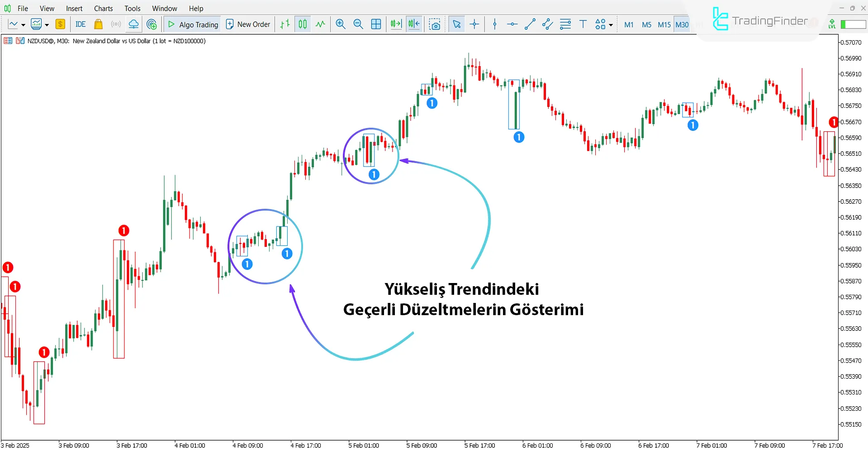The image size is (868, 451).
Task: Open the Charts menu
Action: click(103, 8)
